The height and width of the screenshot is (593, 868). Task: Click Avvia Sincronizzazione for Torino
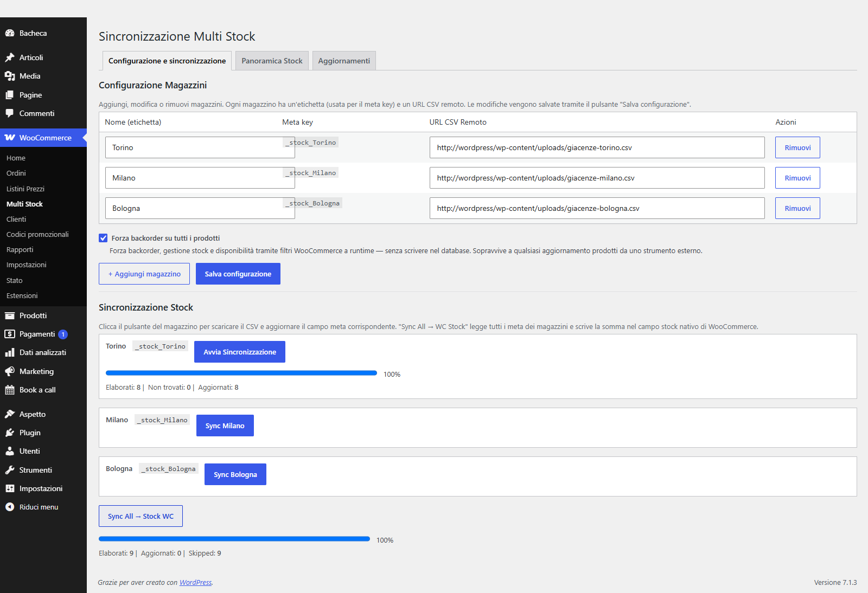(240, 352)
